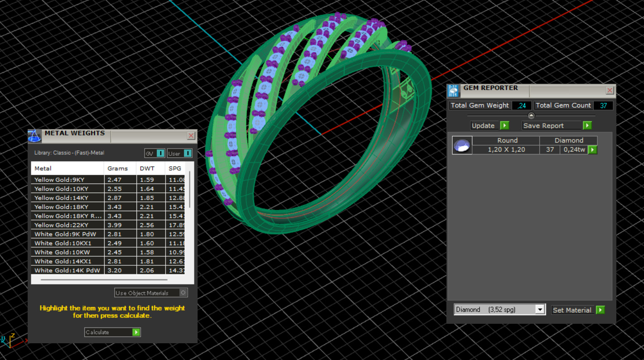Select the Yellow Gold:9KY row
This screenshot has width=644, height=360.
click(108, 180)
